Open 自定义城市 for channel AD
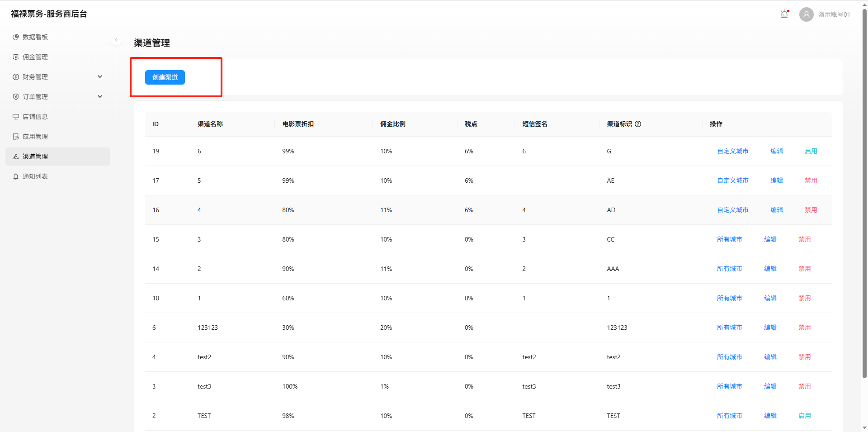The image size is (868, 432). [732, 210]
